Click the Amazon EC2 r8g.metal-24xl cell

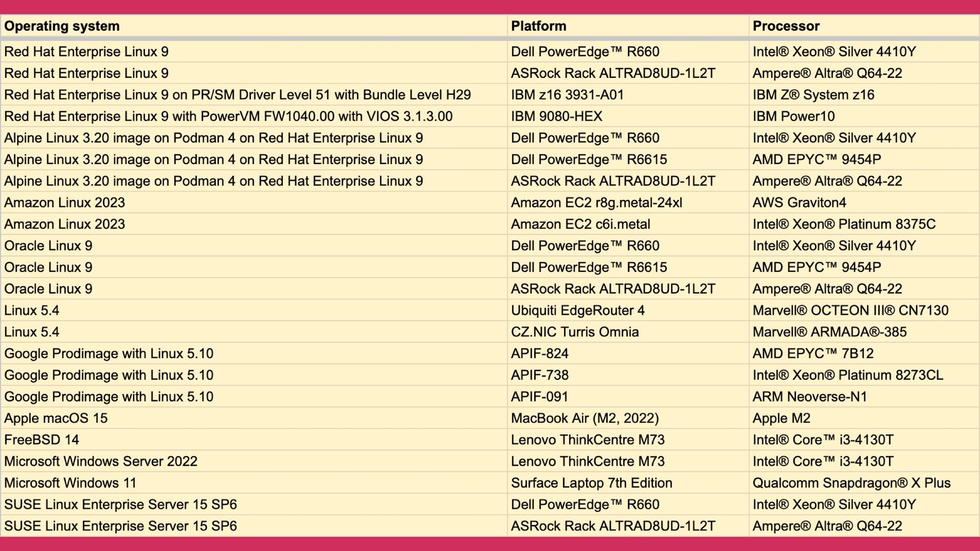(x=596, y=202)
